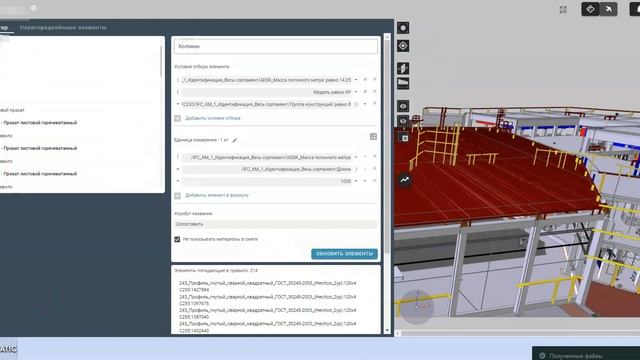Click the faint grid icon in top bar
This screenshot has width=640, height=360.
point(563,9)
